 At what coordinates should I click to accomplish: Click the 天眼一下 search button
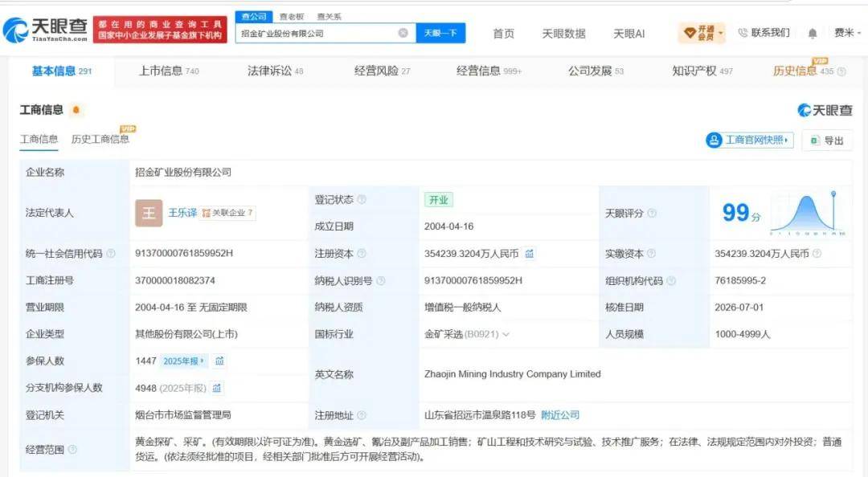click(x=440, y=33)
